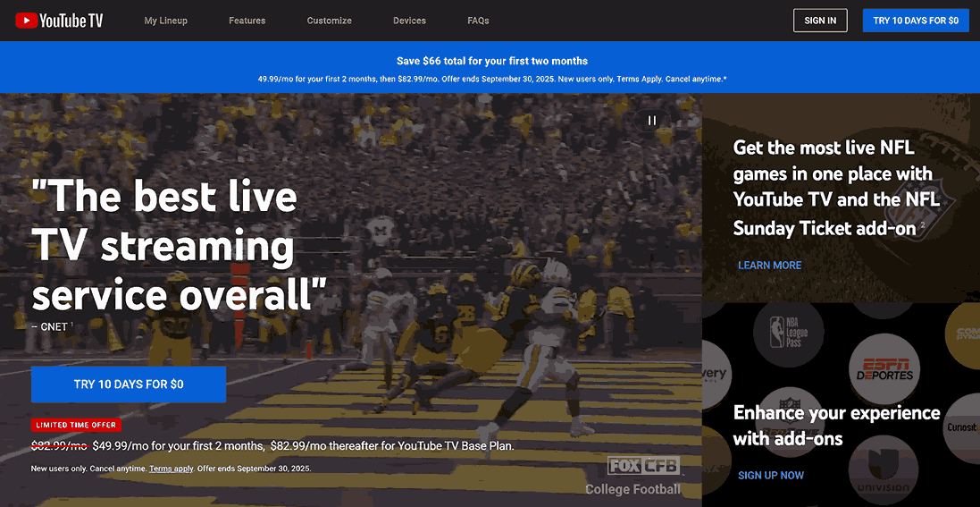Click the 49.99/mo first 2 months banner subtext
The width and height of the screenshot is (980, 507).
(x=492, y=80)
